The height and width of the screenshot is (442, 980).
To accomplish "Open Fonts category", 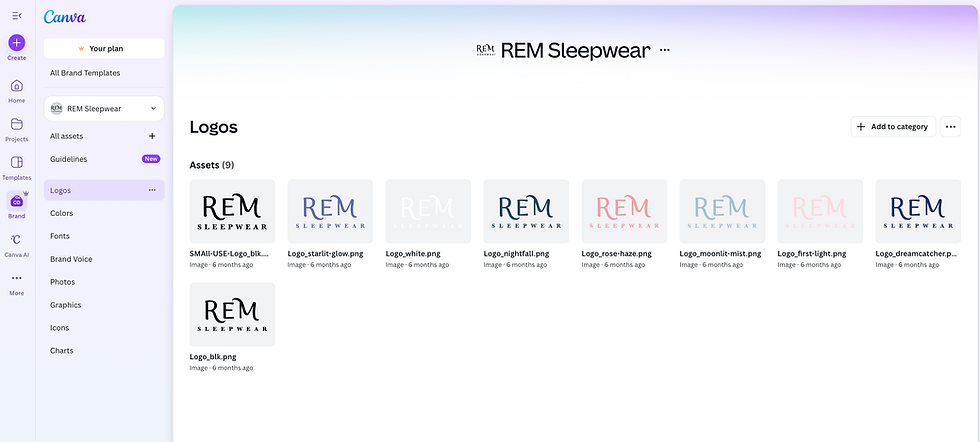I will coord(60,236).
